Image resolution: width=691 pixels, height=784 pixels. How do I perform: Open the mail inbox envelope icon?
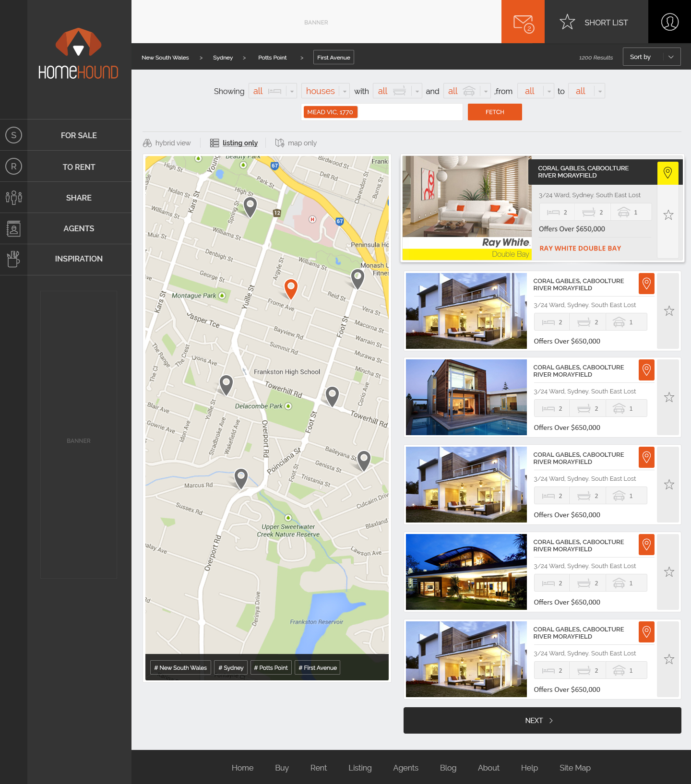point(523,22)
